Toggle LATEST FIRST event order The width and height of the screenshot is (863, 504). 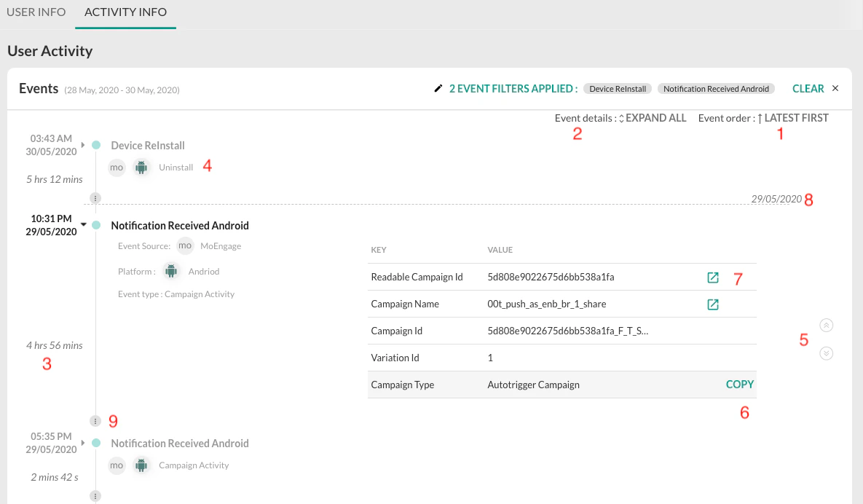(792, 118)
